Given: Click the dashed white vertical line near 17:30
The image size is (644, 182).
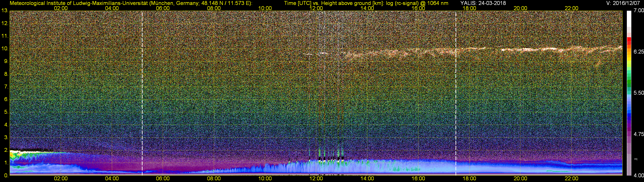Looking at the screenshot, I should click(456, 93).
